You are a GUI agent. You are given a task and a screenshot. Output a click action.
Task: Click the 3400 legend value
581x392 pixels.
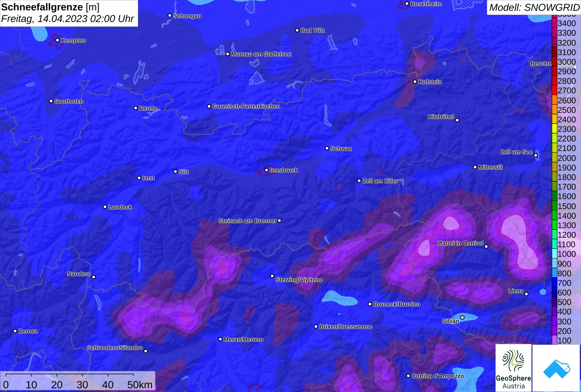[x=567, y=24]
